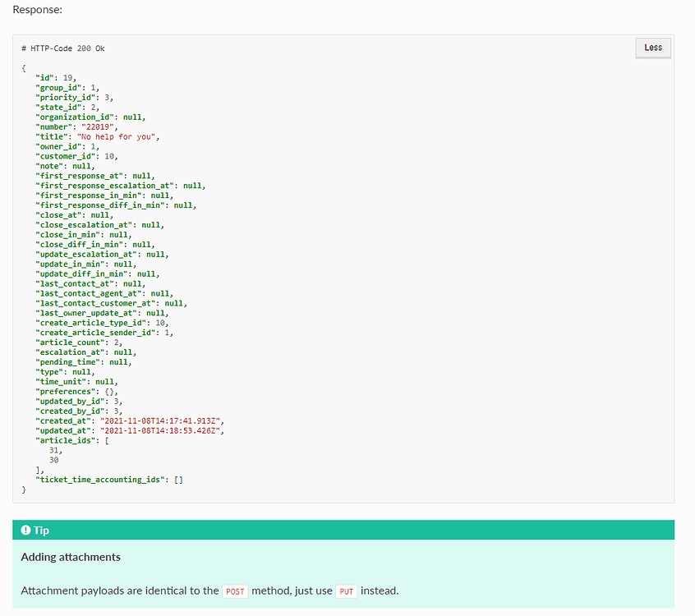Click the "escalation_at": null line

pyautogui.click(x=86, y=352)
